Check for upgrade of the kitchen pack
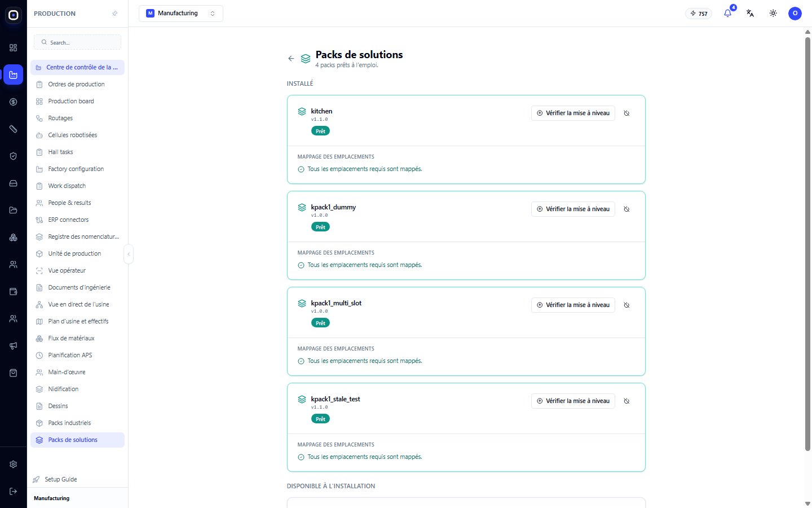Image resolution: width=812 pixels, height=508 pixels. click(x=573, y=113)
